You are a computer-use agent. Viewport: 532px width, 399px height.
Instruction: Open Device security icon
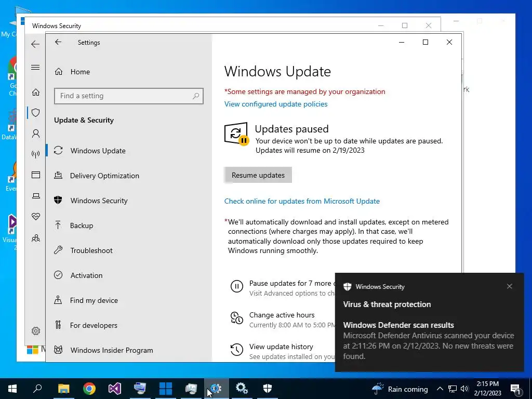[x=36, y=196]
